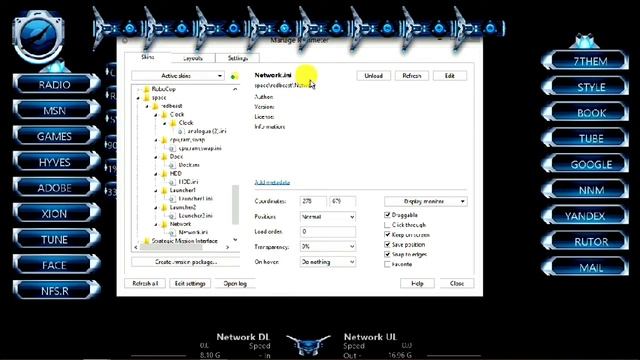Click the Close button in Manage Rainmeter
Viewport: 640px width, 360px height.
click(457, 283)
